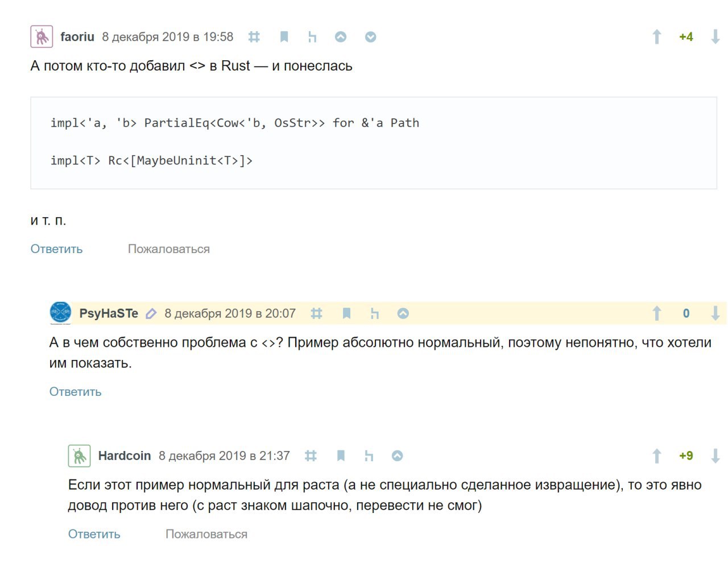Click the edit pencil next to PsyHaSTe
Image resolution: width=728 pixels, height=563 pixels.
(x=151, y=313)
